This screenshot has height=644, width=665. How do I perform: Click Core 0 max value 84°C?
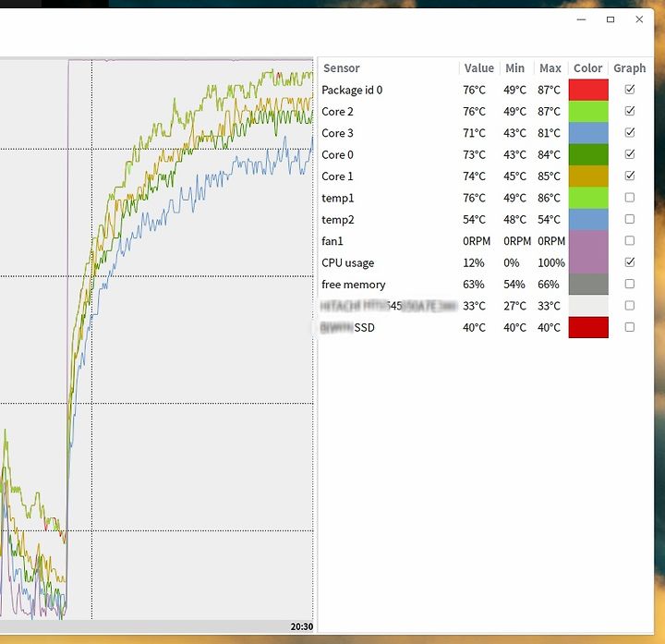pos(549,155)
